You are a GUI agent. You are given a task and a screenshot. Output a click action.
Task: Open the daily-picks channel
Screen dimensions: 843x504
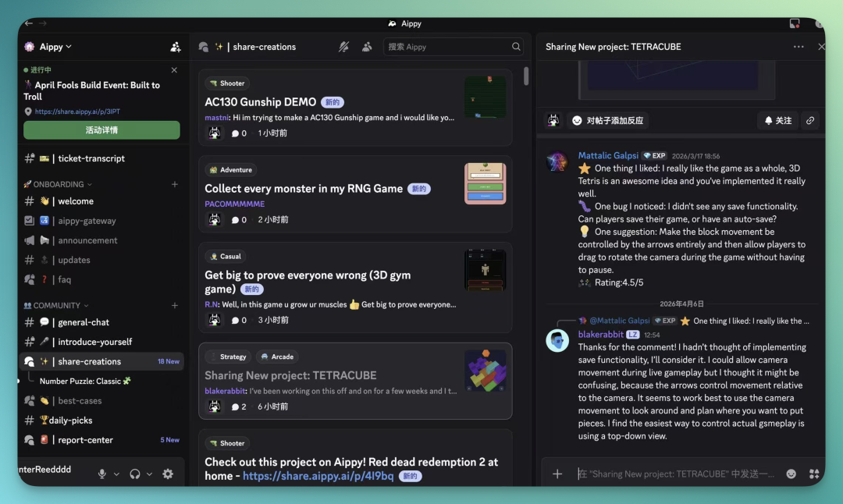click(x=101, y=421)
